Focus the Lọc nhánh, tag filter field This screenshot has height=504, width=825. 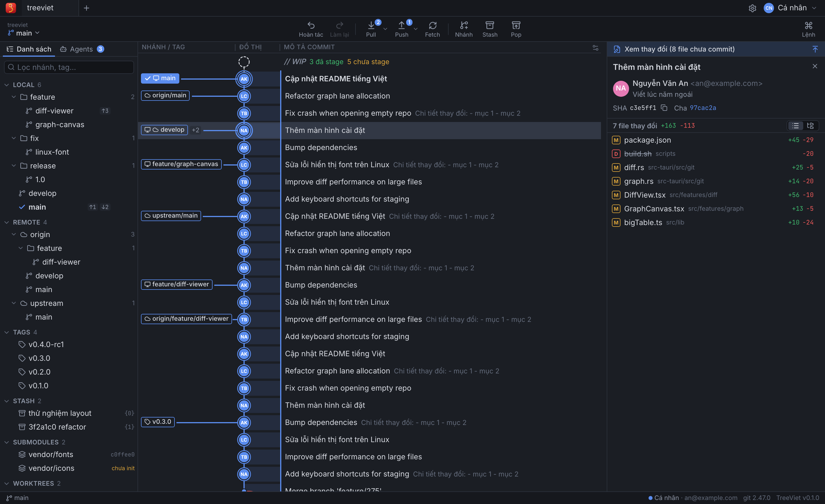coord(69,67)
